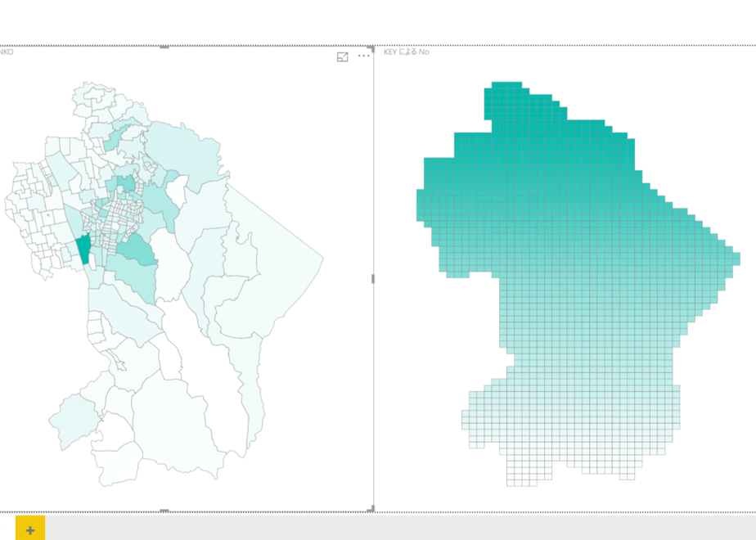Select the light teal southwestern district on left map

coord(74,421)
